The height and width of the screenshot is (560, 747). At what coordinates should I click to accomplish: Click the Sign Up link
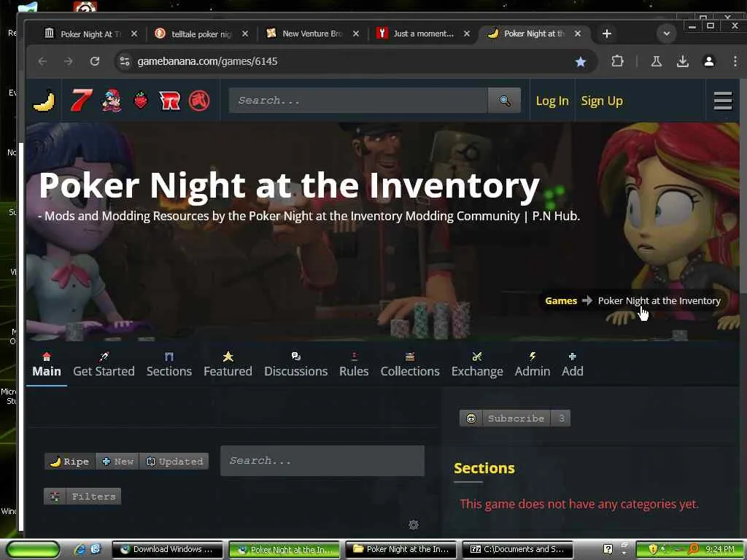(602, 101)
